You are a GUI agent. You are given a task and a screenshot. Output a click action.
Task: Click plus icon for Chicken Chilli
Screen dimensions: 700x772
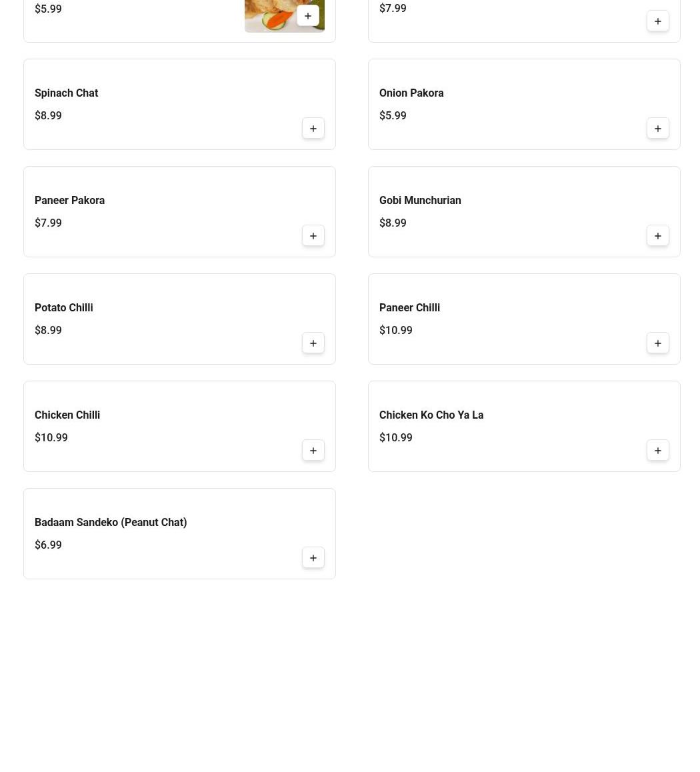313,451
